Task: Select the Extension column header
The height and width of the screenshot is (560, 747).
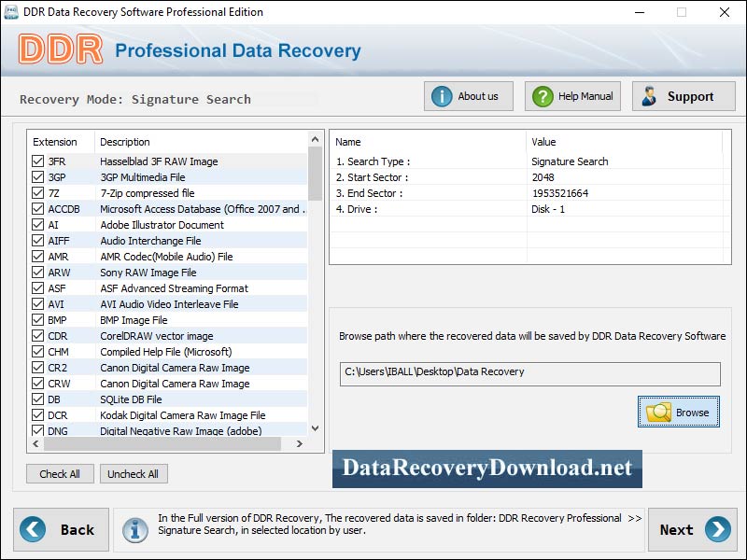Action: [x=56, y=141]
